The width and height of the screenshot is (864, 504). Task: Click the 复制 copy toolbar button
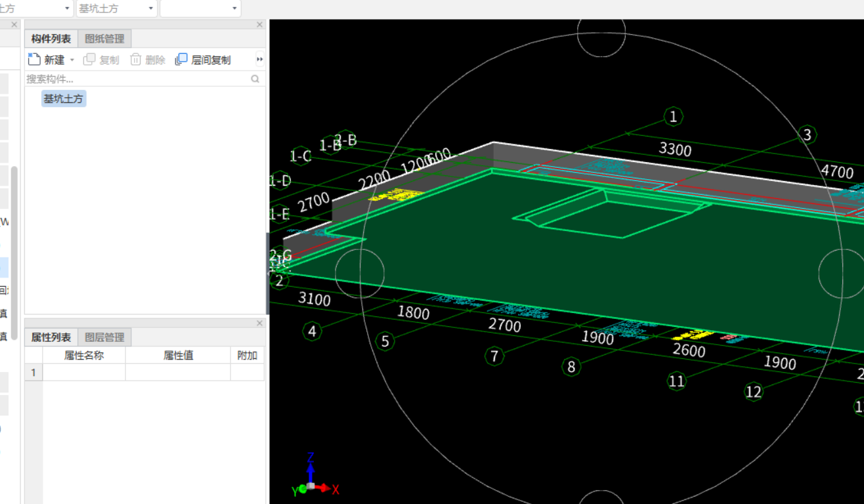101,60
